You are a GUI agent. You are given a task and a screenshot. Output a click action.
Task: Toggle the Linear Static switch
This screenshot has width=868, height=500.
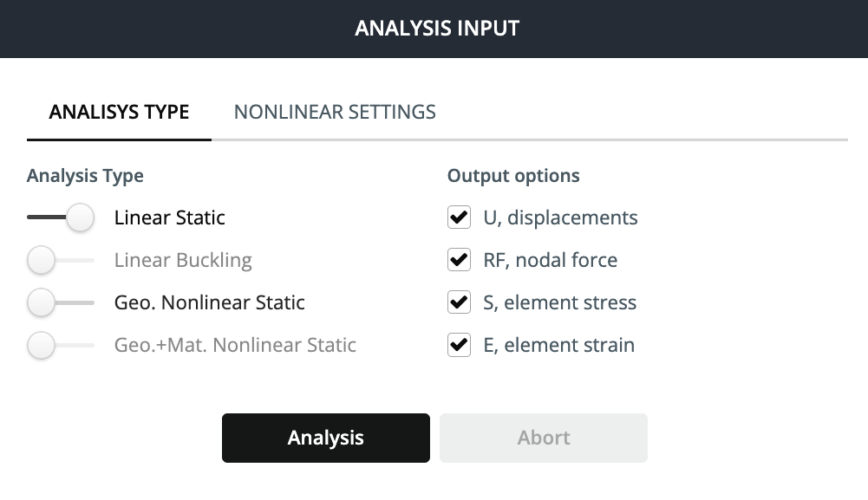pyautogui.click(x=61, y=218)
